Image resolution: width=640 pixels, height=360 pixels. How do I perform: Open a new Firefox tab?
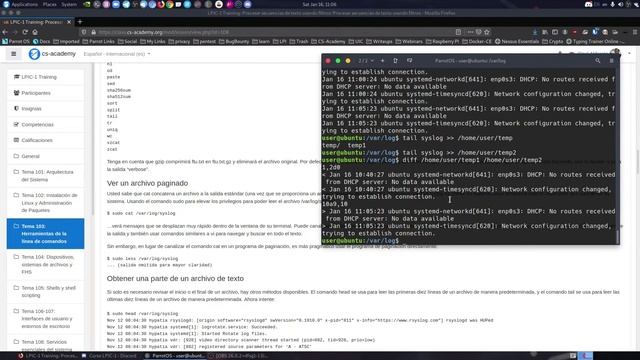pyautogui.click(x=80, y=22)
